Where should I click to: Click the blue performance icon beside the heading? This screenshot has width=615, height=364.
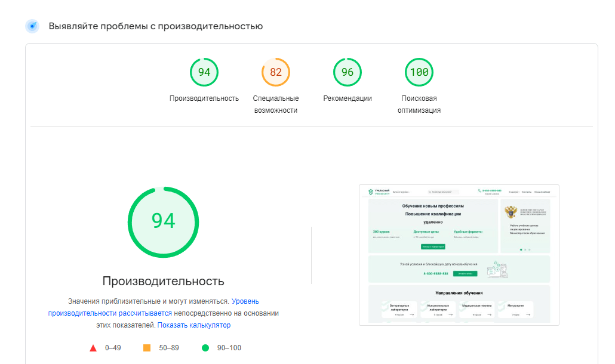pos(32,26)
